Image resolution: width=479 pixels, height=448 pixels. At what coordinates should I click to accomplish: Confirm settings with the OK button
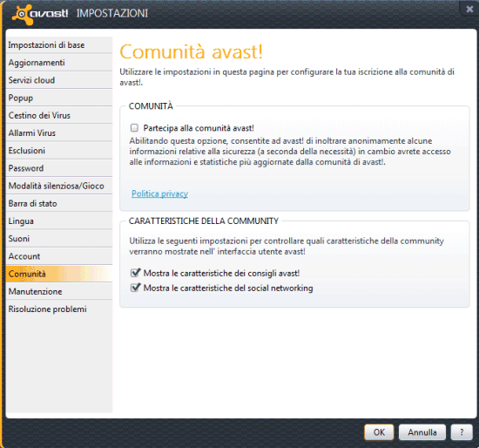point(379,432)
